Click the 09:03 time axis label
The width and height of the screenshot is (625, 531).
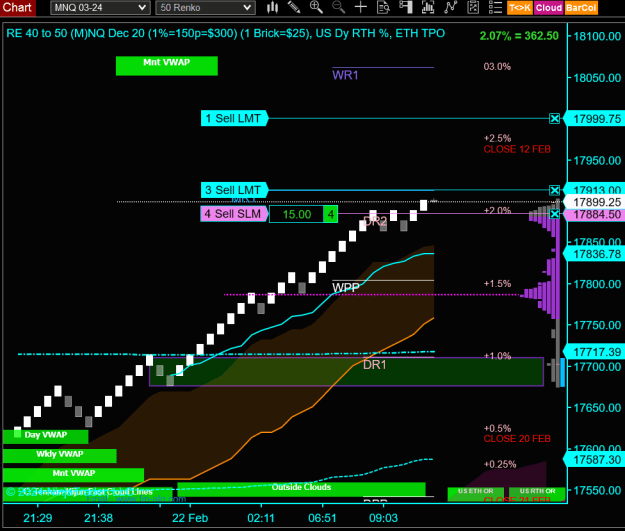pyautogui.click(x=383, y=518)
